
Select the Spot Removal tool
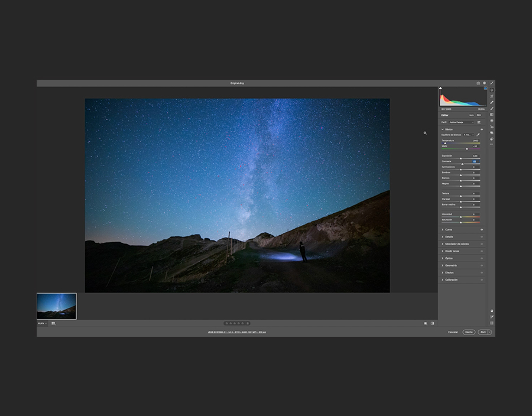pos(492,102)
